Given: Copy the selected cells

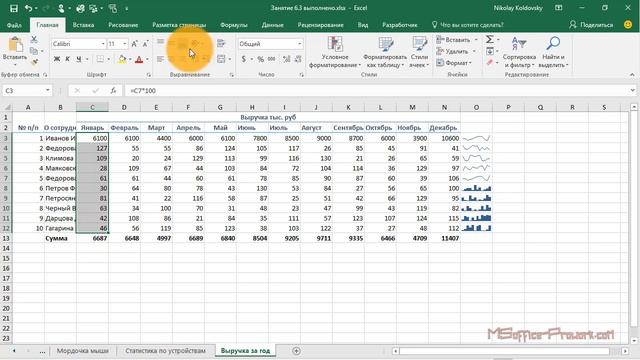Looking at the screenshot, I should click(34, 51).
